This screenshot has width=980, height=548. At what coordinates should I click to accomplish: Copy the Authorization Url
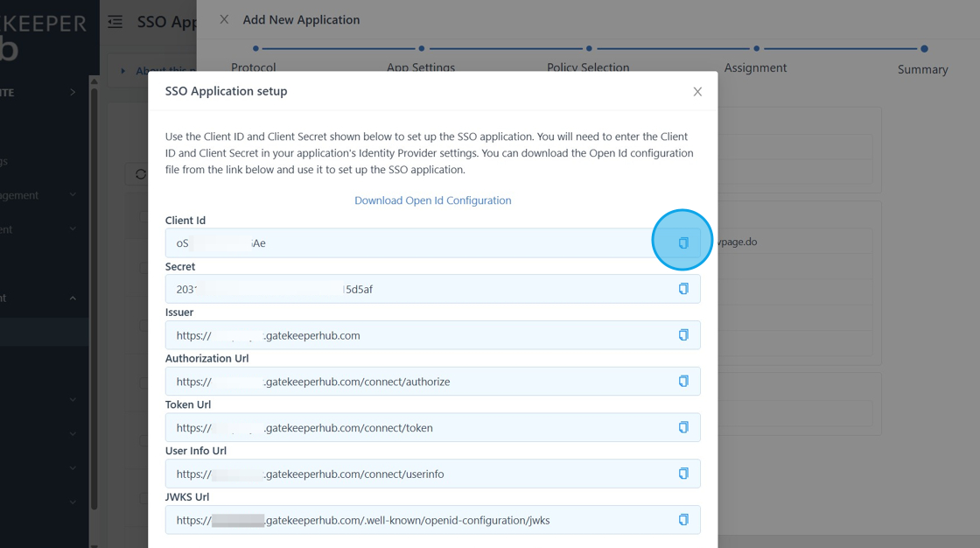(x=683, y=381)
